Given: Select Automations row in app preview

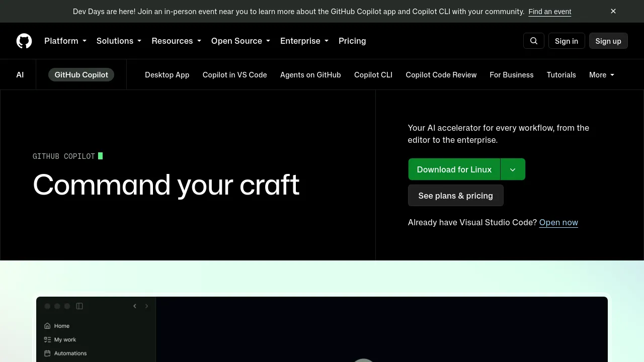Looking at the screenshot, I should [x=96, y=353].
